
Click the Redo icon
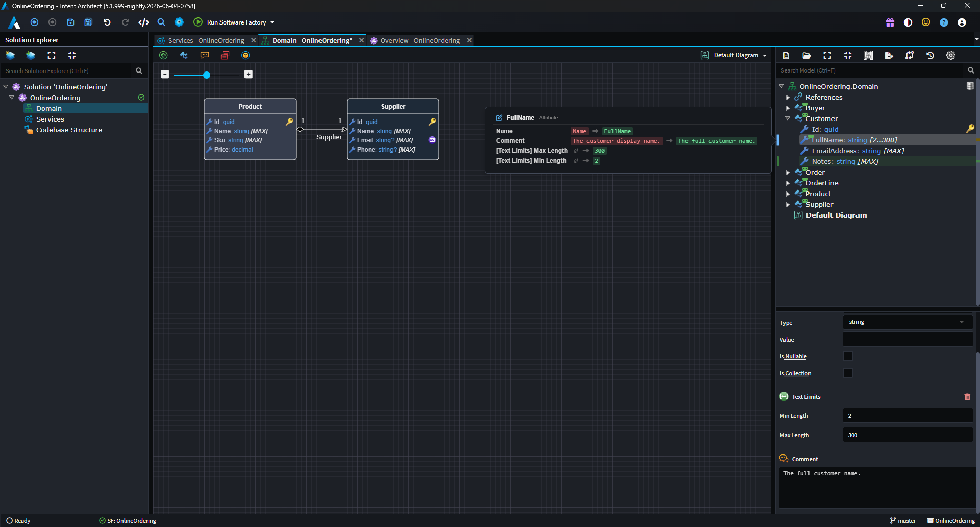click(125, 22)
